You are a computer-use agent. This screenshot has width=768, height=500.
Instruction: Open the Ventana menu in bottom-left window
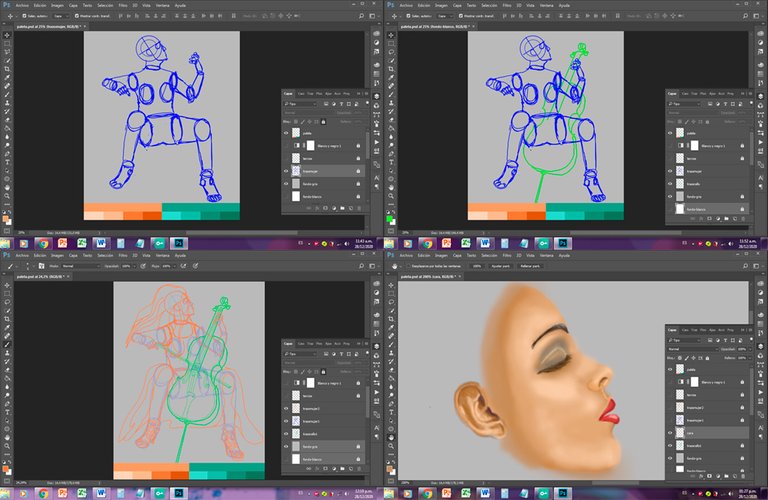pos(163,255)
